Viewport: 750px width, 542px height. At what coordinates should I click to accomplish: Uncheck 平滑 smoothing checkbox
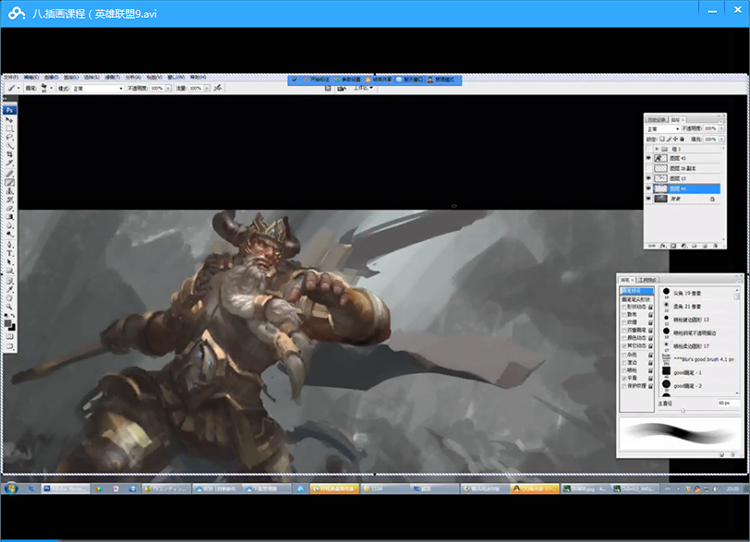click(624, 378)
